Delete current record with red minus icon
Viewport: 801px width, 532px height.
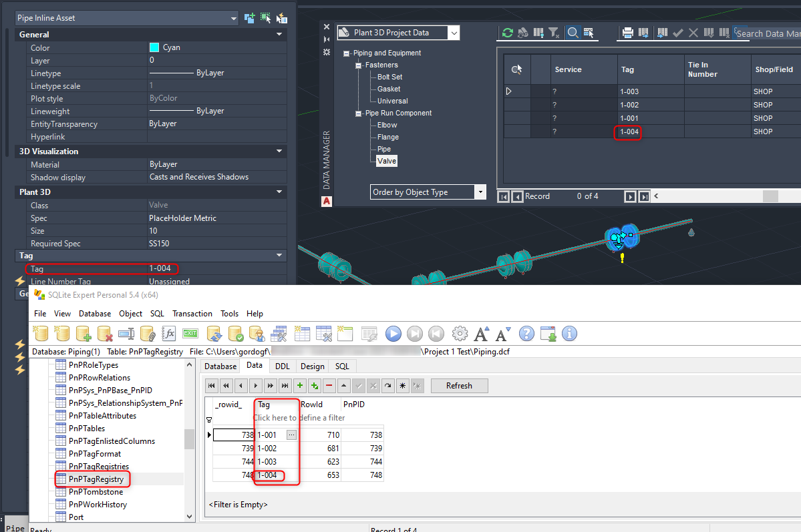point(327,386)
